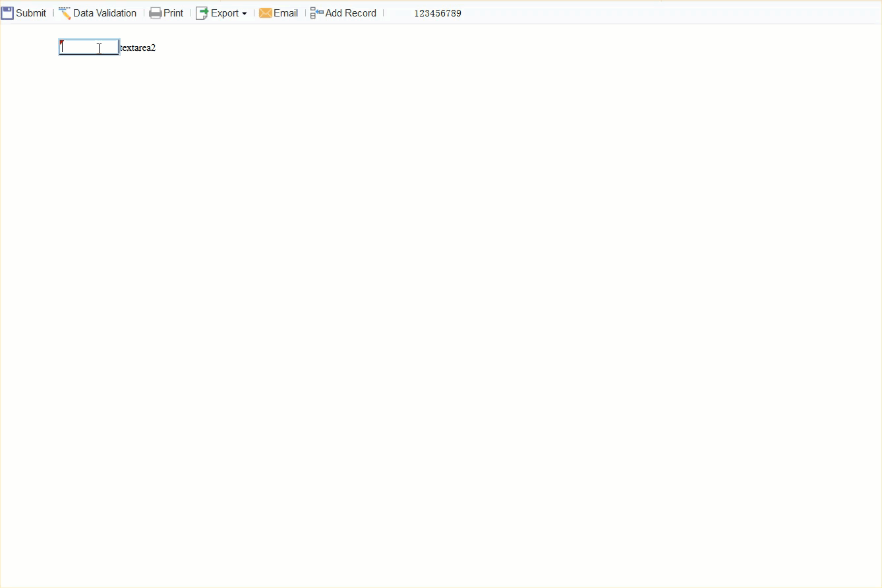Select the textarea2 label
The width and height of the screenshot is (882, 588).
(x=137, y=47)
